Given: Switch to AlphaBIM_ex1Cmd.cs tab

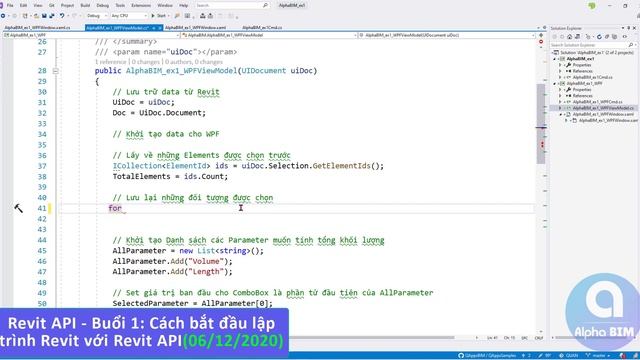Looking at the screenshot, I should pos(262,27).
